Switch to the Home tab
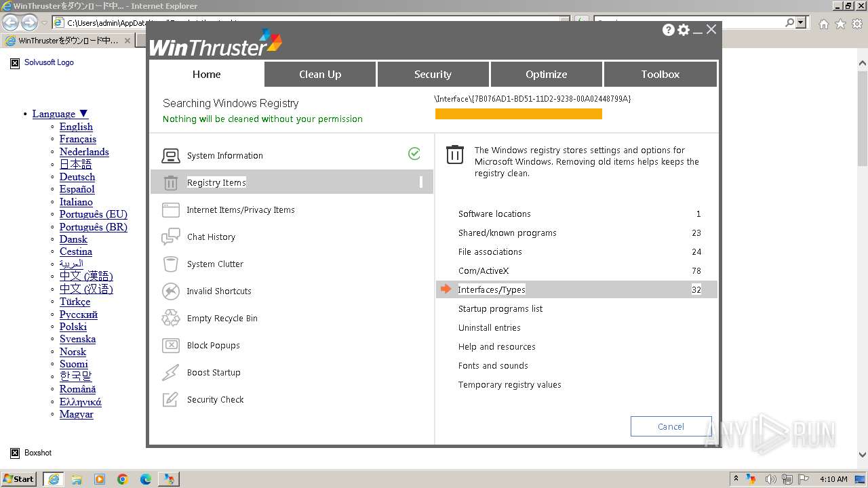Screen dimensions: 868x488 pyautogui.click(x=206, y=75)
